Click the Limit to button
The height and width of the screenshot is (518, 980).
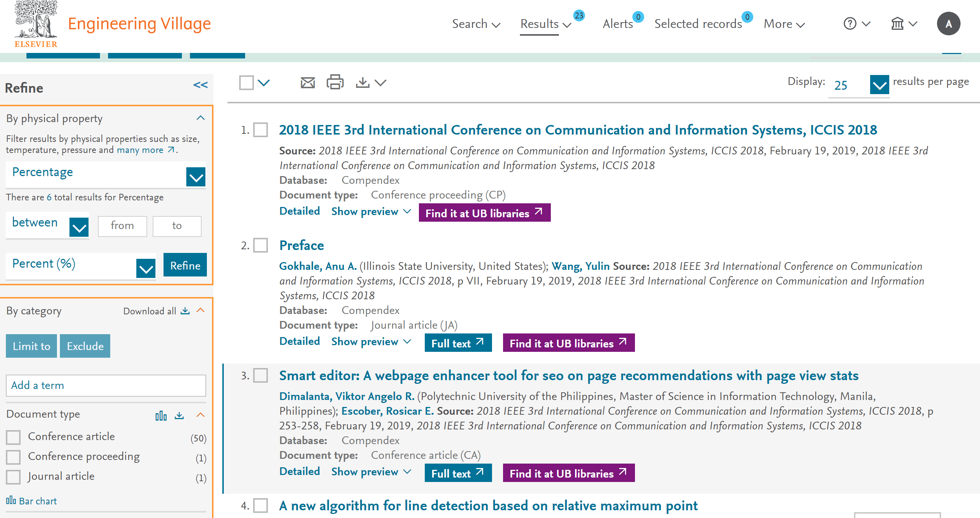[32, 346]
